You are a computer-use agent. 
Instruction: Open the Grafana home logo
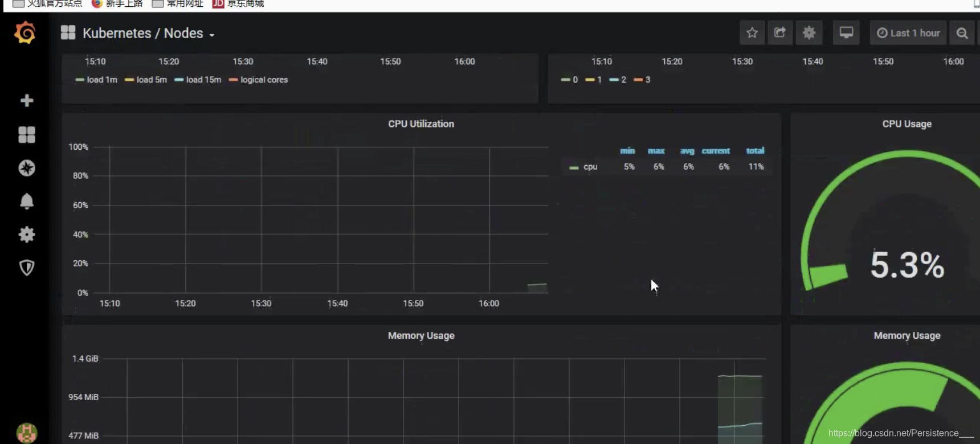[x=25, y=32]
